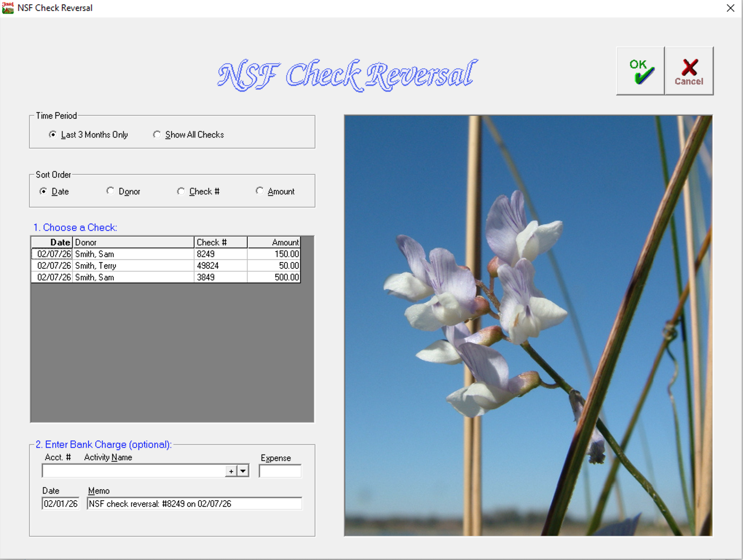Click the OK green checkmark button
This screenshot has height=560, width=743.
click(640, 71)
